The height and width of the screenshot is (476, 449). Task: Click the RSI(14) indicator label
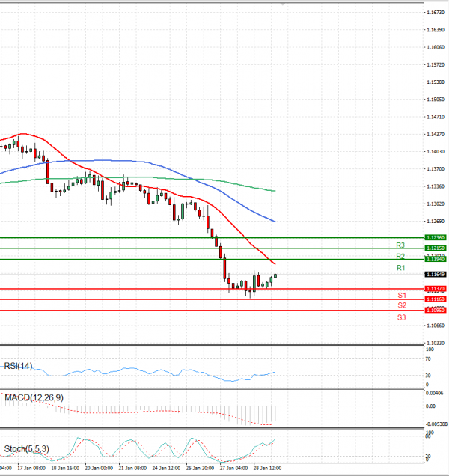(18, 366)
